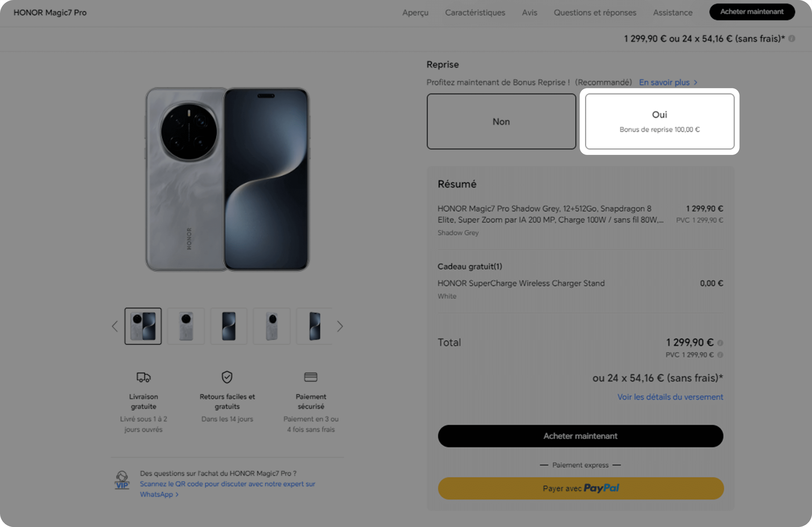The width and height of the screenshot is (812, 527).
Task: Open 'Voir les détails du versement' link
Action: [670, 397]
